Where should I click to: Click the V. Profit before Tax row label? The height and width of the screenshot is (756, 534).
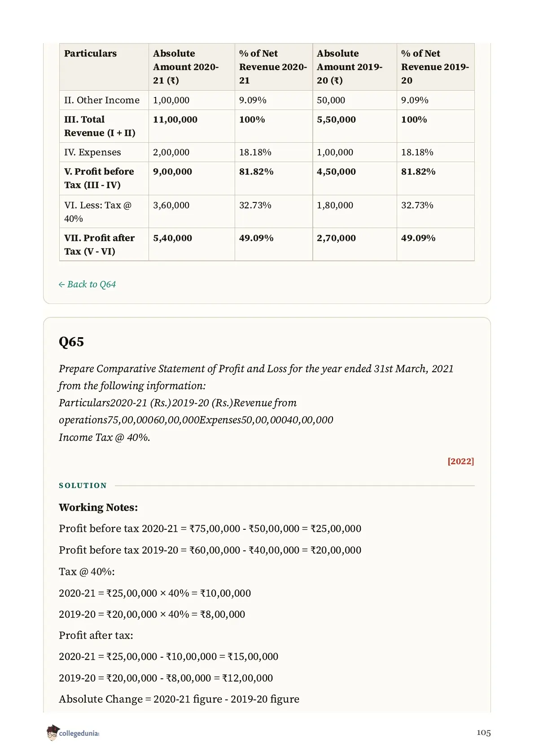(x=99, y=178)
